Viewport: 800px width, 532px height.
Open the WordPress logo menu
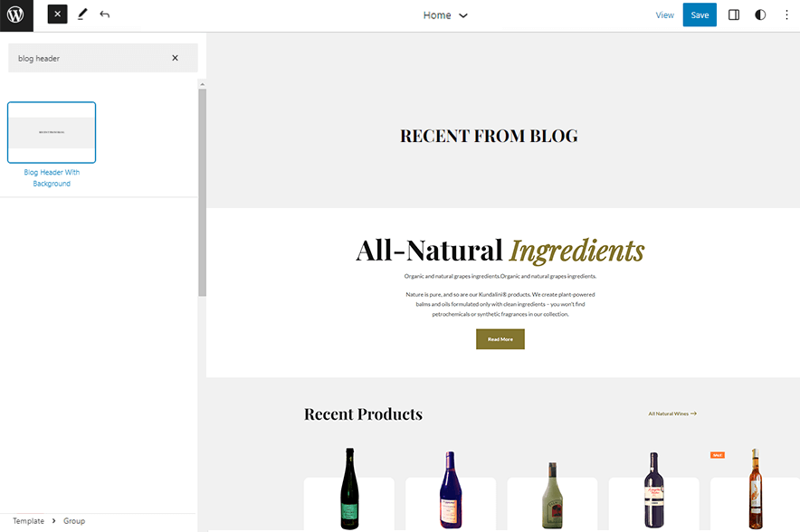16,15
